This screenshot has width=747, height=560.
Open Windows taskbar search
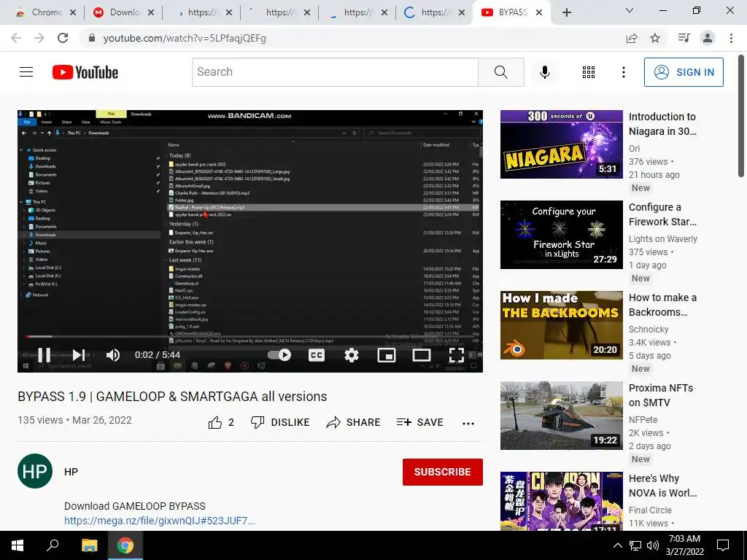(53, 545)
